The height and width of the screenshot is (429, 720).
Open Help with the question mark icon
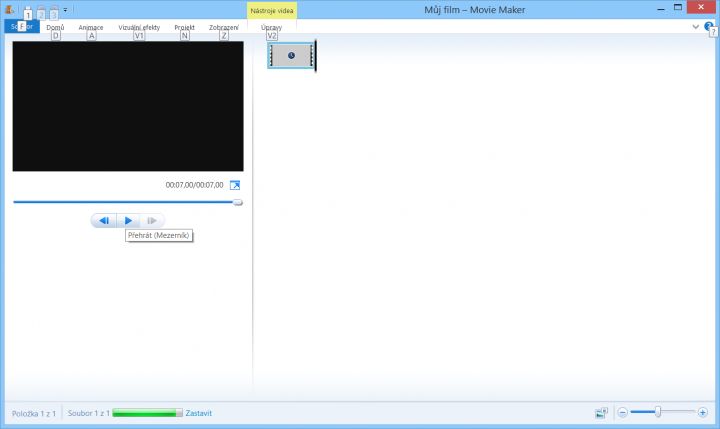pos(709,26)
